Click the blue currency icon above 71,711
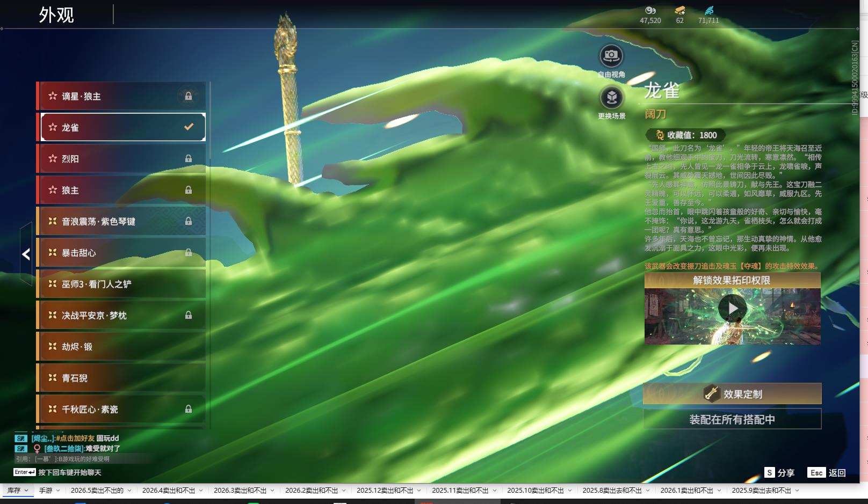This screenshot has width=868, height=504. pyautogui.click(x=709, y=10)
